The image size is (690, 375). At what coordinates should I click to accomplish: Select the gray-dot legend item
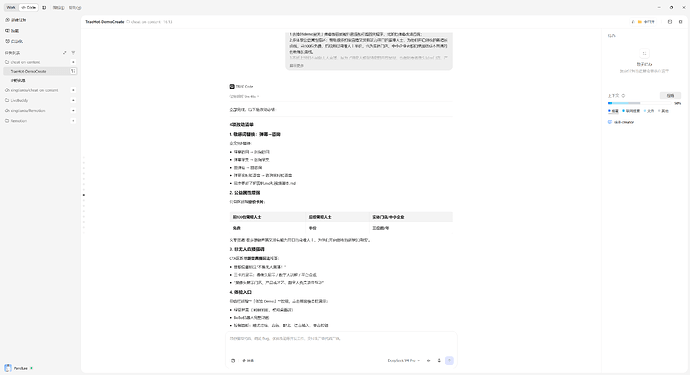coord(663,111)
